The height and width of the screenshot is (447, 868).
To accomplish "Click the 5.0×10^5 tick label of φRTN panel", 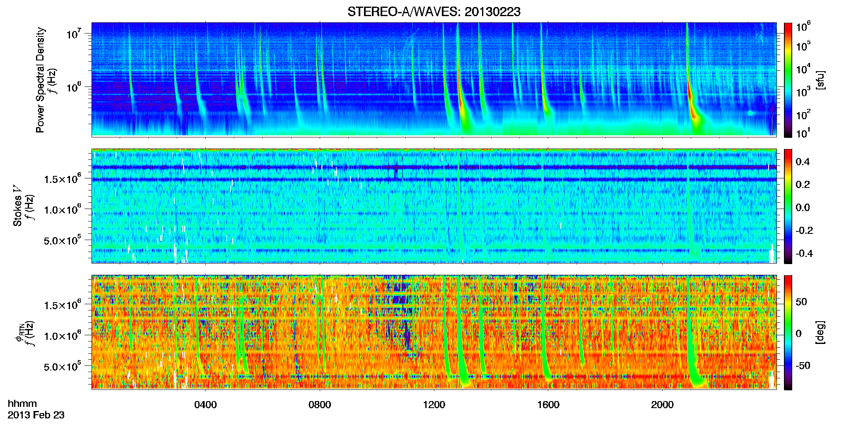I will coord(63,367).
